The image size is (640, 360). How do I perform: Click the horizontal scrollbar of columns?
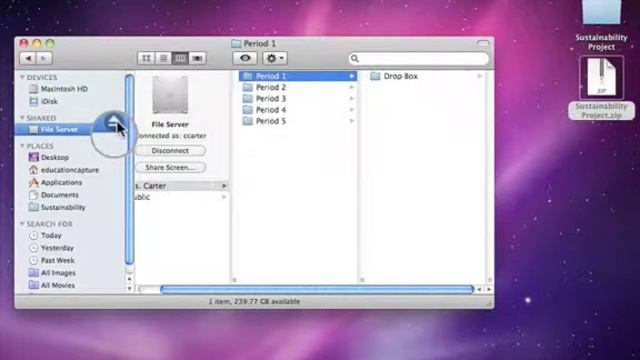(x=317, y=289)
